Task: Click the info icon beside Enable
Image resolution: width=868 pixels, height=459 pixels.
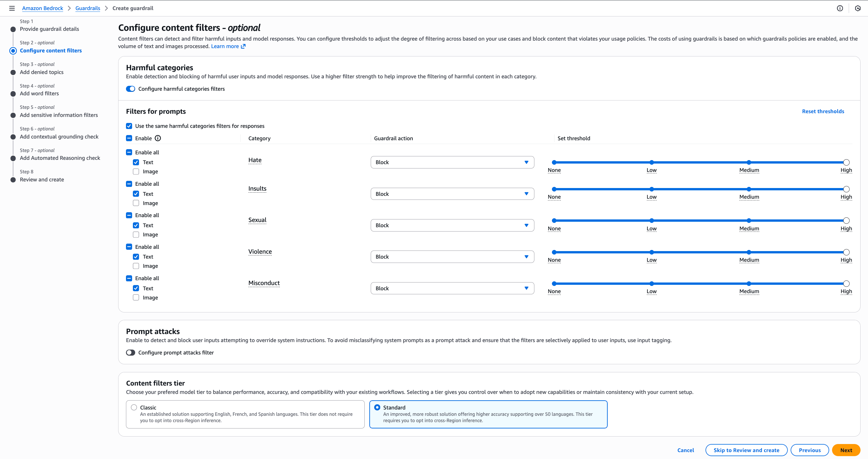Action: click(158, 138)
